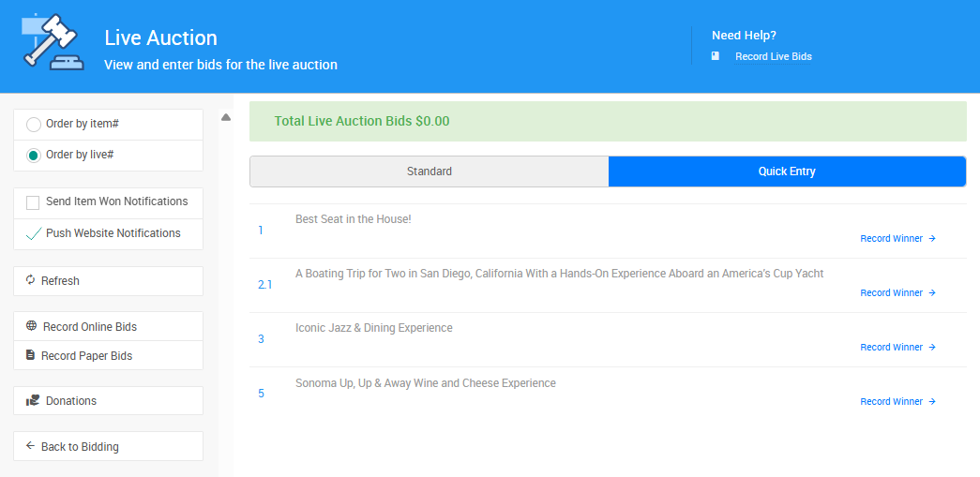Image resolution: width=980 pixels, height=477 pixels.
Task: Click Record Winner for Sonoma Wine and Cheese Experience
Action: (891, 401)
